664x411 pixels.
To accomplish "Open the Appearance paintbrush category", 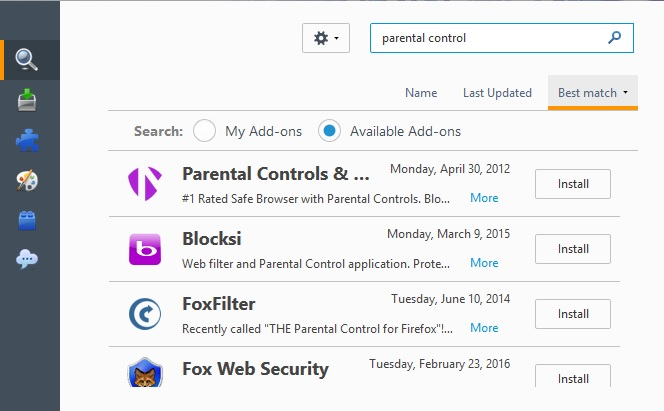I will click(x=27, y=180).
